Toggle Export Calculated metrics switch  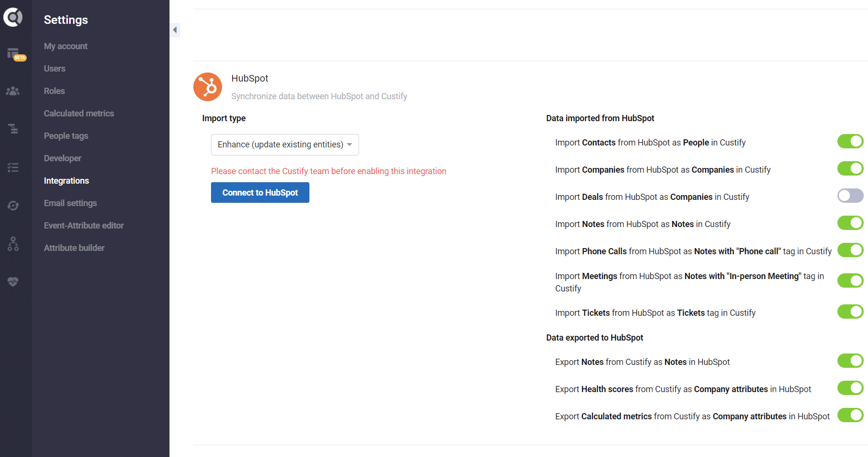click(850, 415)
